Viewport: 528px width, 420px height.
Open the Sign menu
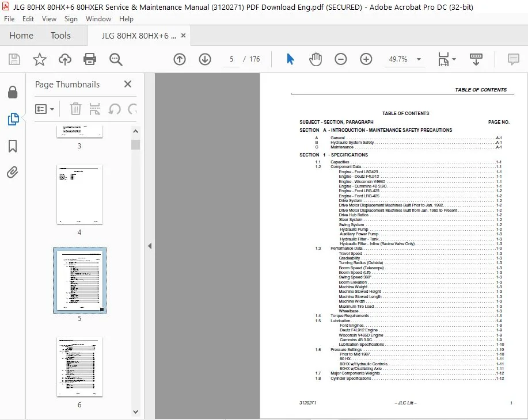tap(71, 19)
